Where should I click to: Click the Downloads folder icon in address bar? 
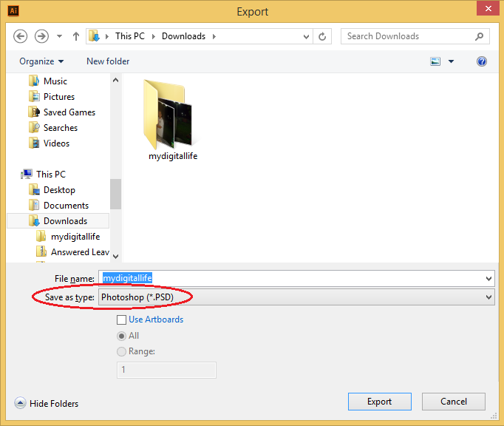[94, 36]
